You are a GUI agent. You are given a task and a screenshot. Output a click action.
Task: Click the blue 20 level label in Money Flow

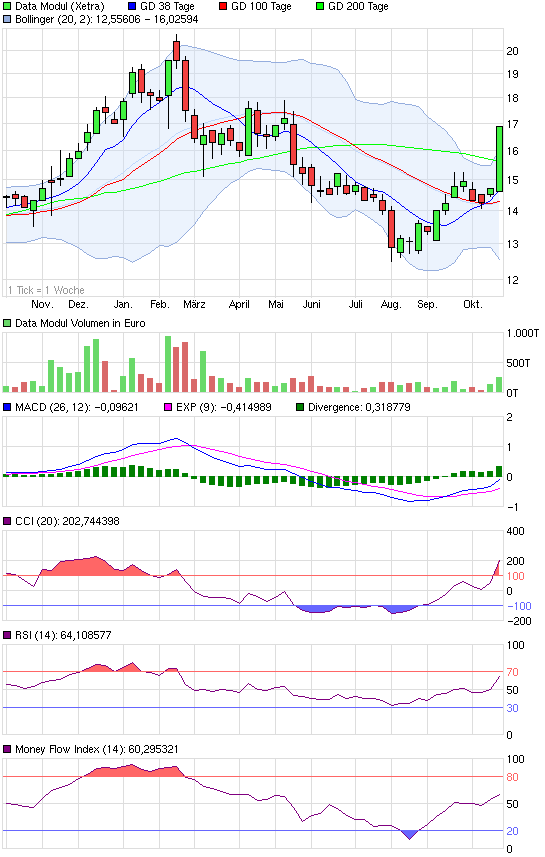[x=512, y=831]
